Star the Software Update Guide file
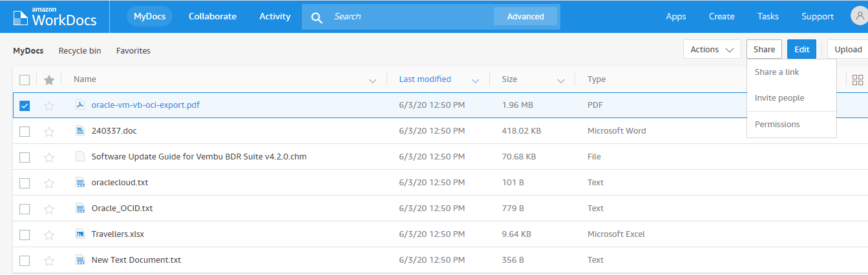868x275 pixels. pos(49,158)
